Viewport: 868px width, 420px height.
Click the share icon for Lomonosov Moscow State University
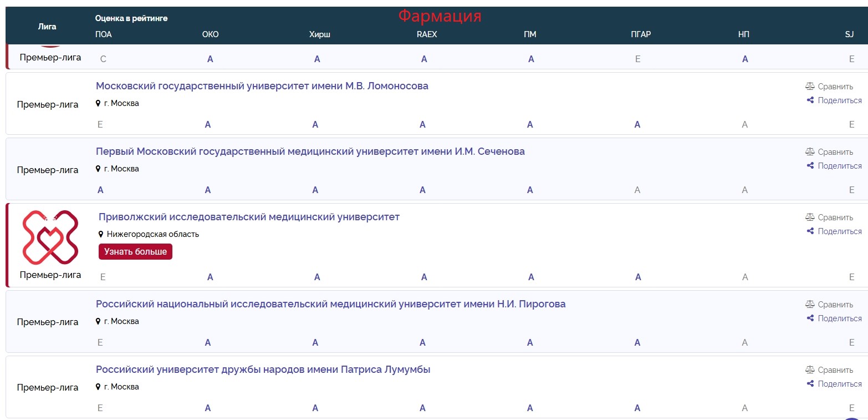(x=810, y=100)
